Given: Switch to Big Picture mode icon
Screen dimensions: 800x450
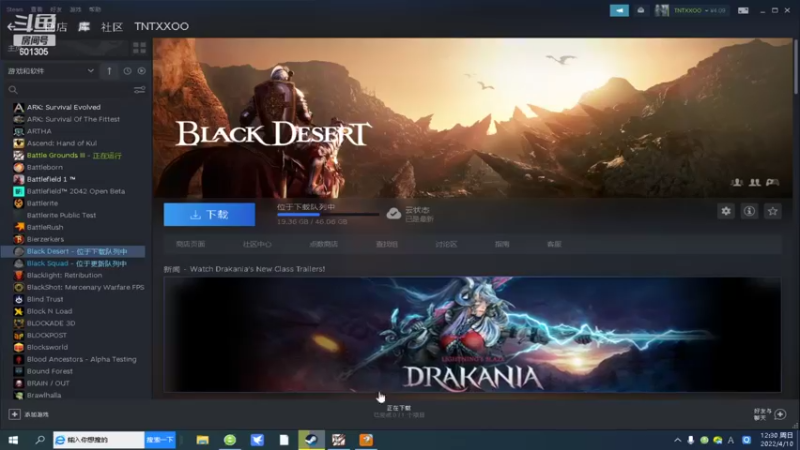Looking at the screenshot, I should tap(743, 10).
